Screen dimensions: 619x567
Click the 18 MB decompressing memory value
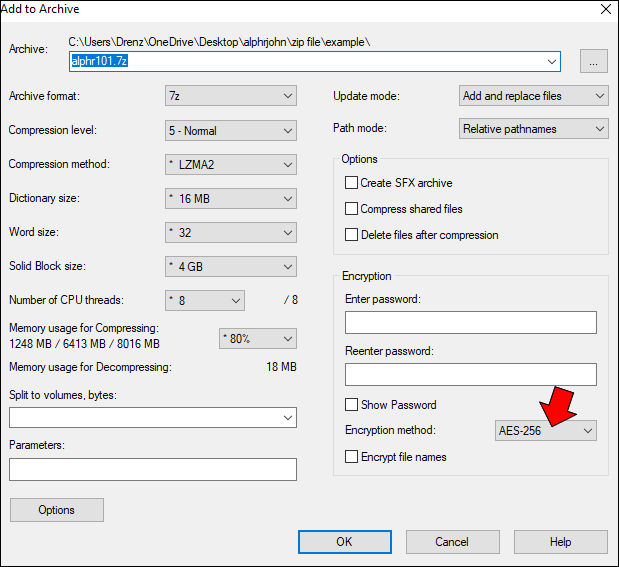(281, 367)
